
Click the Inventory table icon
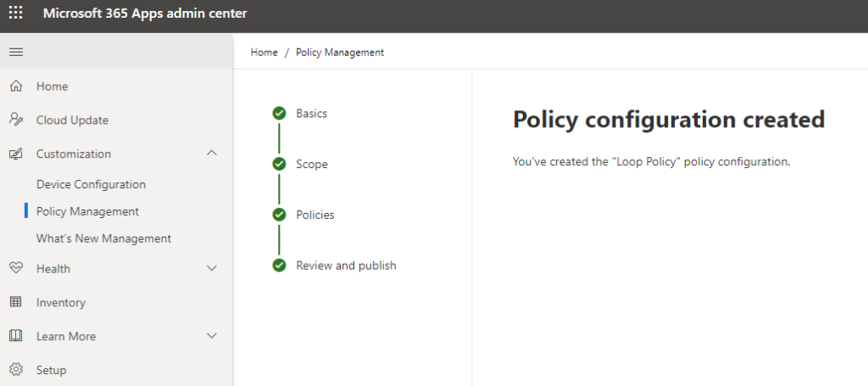tap(16, 302)
